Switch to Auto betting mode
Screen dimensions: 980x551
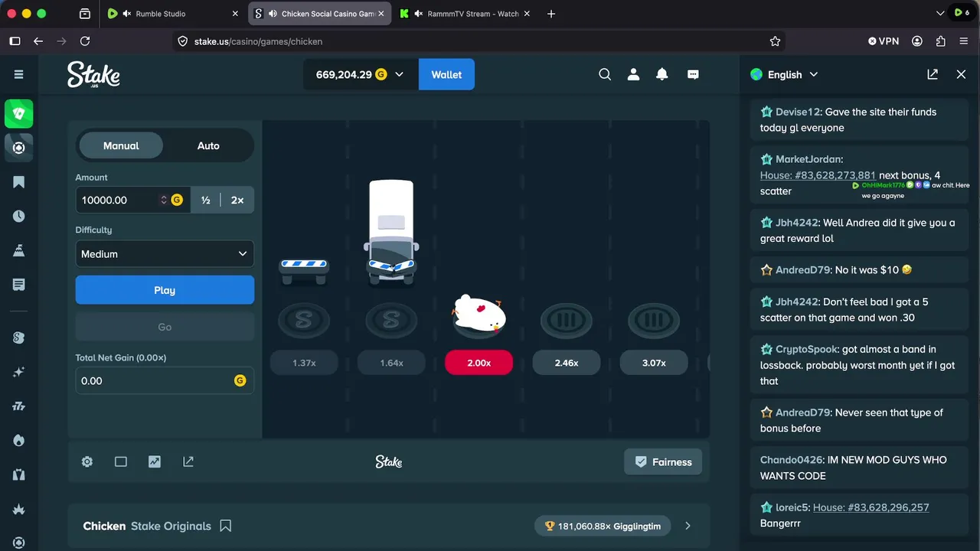tap(208, 145)
